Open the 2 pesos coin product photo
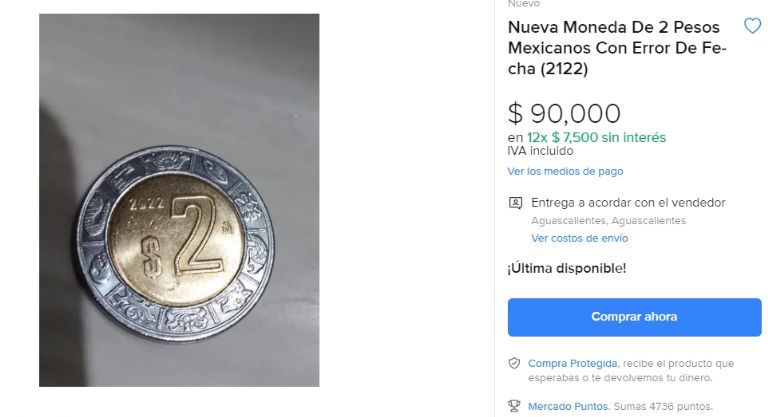The image size is (768, 417). [x=179, y=200]
